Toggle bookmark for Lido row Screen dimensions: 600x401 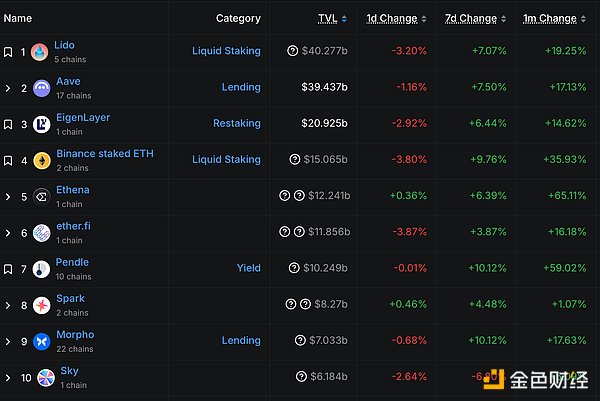point(8,52)
